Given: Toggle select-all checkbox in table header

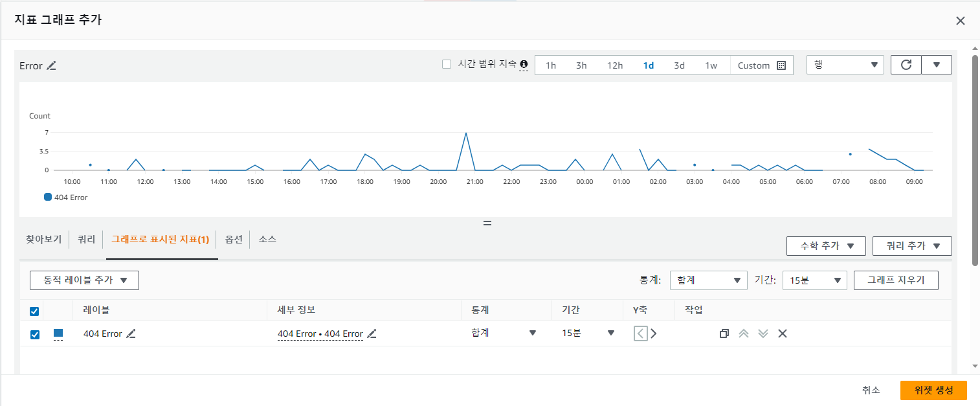Looking at the screenshot, I should coord(34,311).
